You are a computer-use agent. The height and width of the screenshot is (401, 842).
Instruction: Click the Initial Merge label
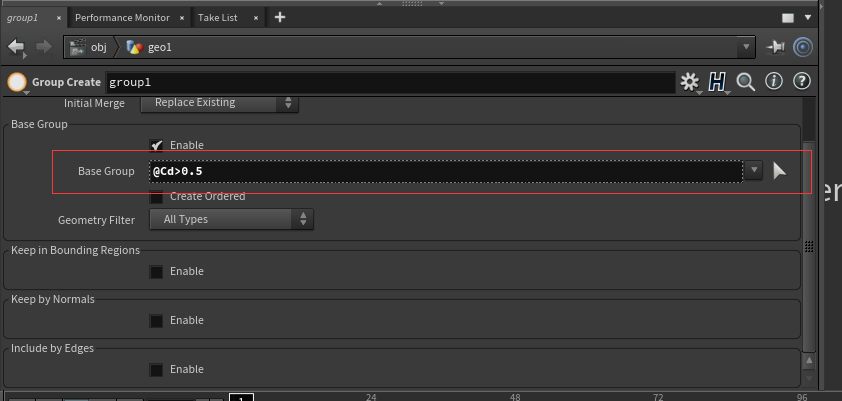coord(94,103)
